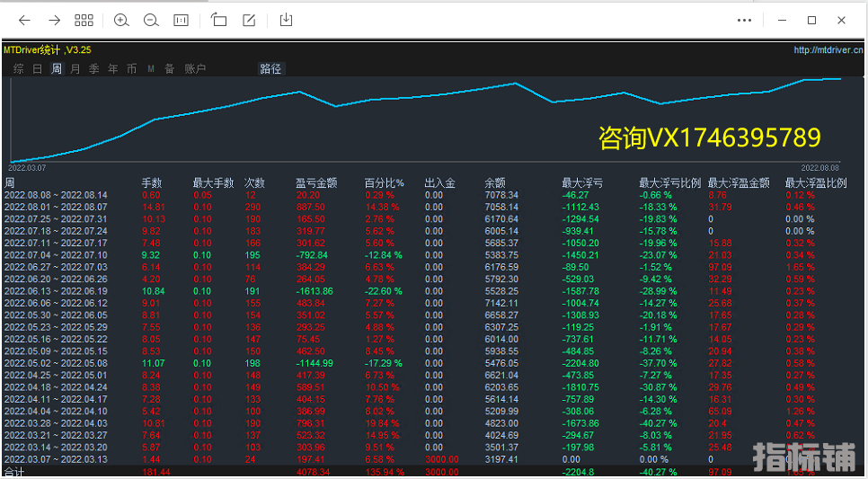The height and width of the screenshot is (479, 868).
Task: Zoom in on the image
Action: (x=121, y=20)
